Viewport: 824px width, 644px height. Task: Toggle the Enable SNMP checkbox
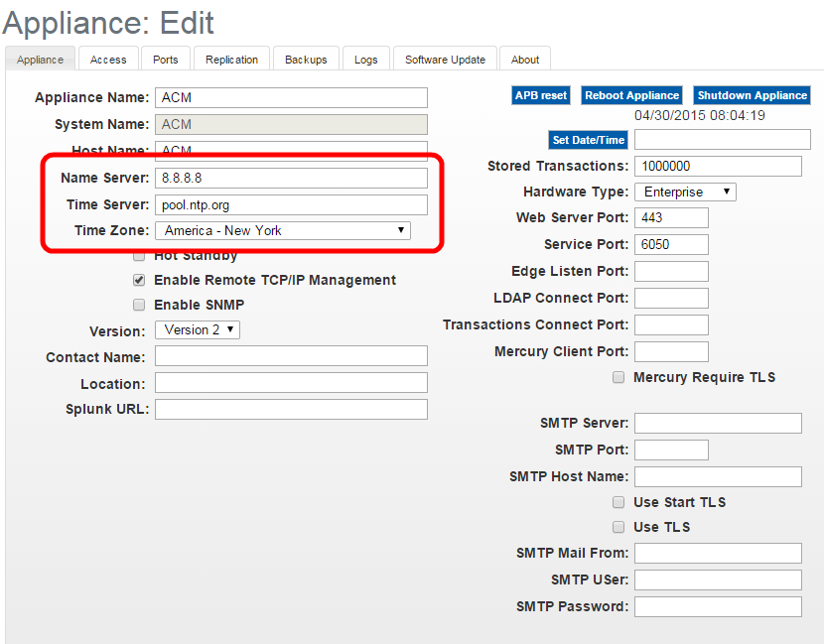(140, 306)
